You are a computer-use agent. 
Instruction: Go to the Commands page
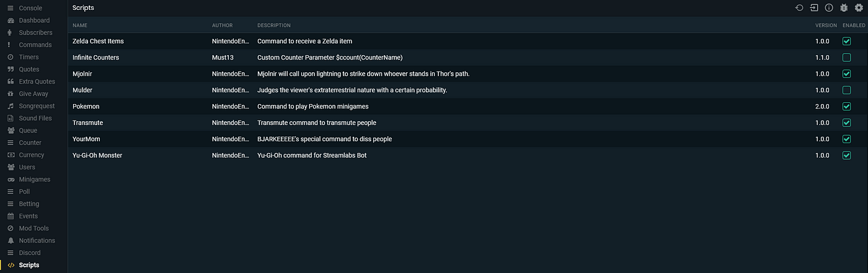coord(34,45)
